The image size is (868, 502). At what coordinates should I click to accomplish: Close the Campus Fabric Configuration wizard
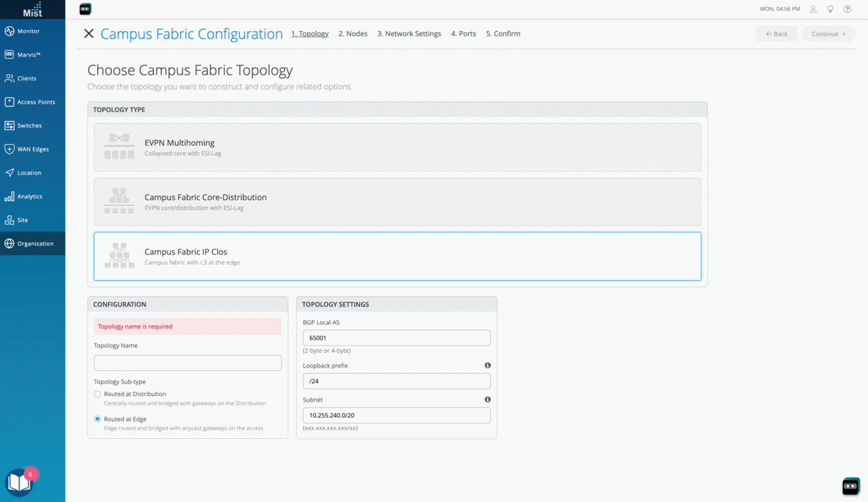89,34
